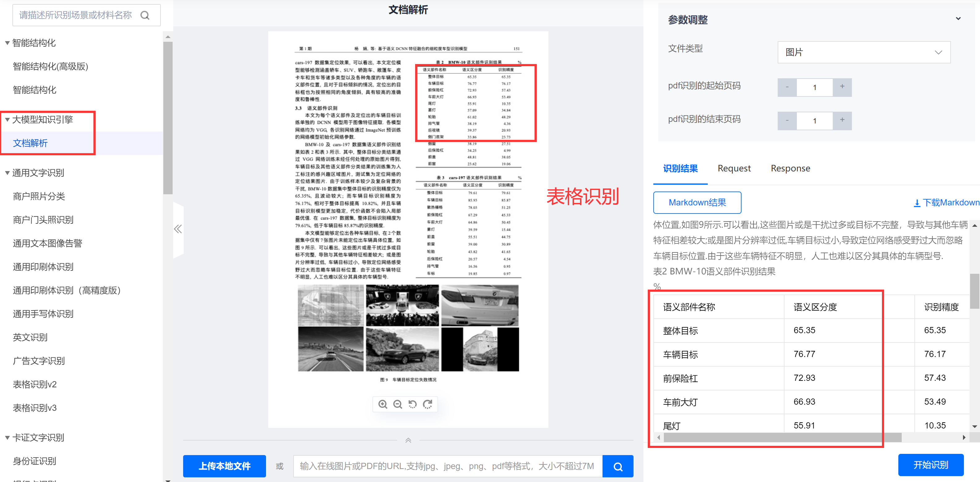Image resolution: width=980 pixels, height=482 pixels.
Task: Switch to the Response tab
Action: click(x=790, y=169)
